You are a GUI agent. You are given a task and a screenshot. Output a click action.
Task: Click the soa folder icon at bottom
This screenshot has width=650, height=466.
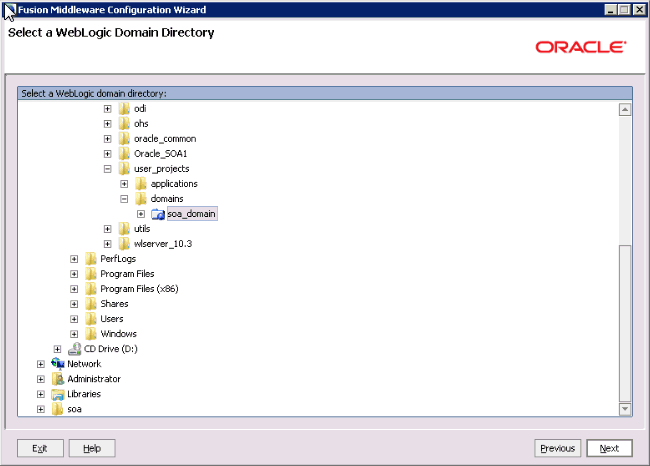(58, 409)
